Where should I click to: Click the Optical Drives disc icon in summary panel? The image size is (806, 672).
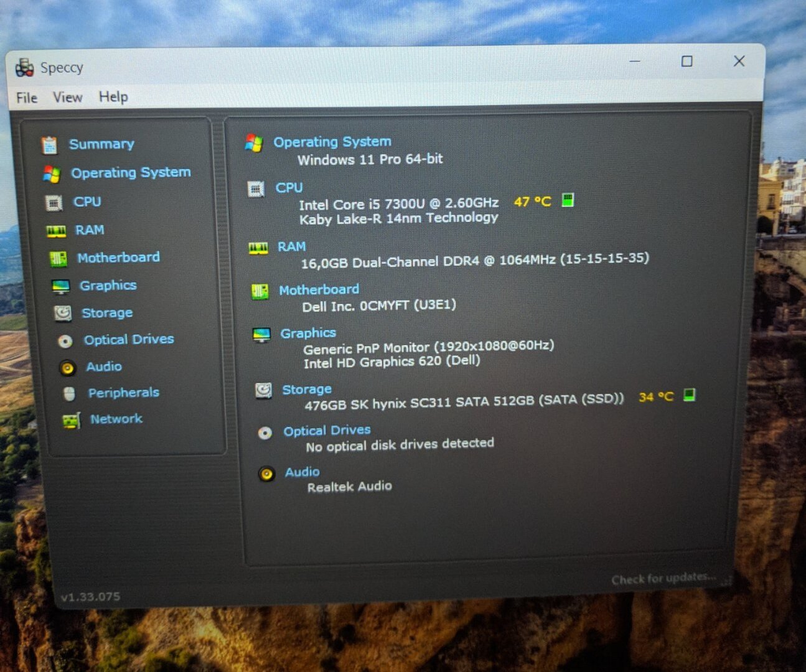click(x=265, y=433)
